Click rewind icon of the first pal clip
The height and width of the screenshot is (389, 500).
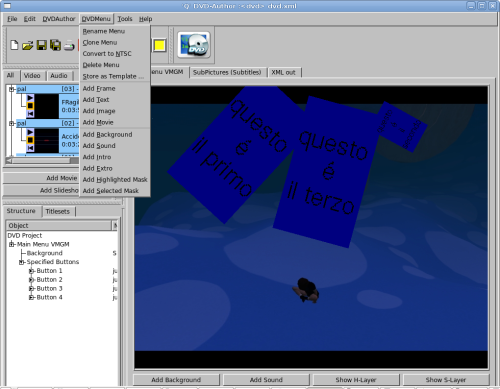(30, 114)
